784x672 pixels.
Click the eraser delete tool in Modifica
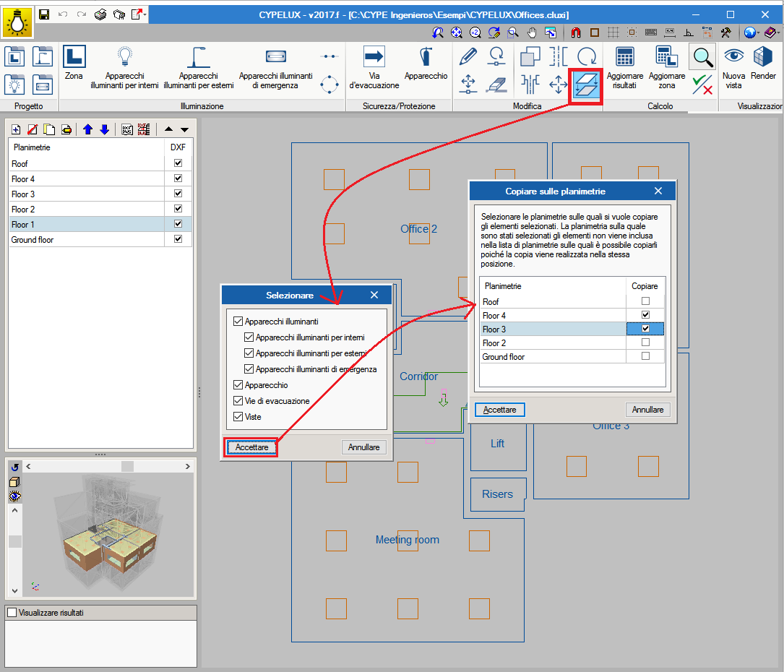click(496, 85)
